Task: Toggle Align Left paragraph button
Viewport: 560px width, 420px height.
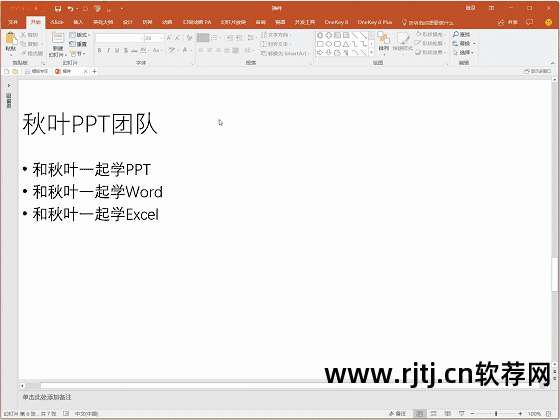Action: click(201, 51)
